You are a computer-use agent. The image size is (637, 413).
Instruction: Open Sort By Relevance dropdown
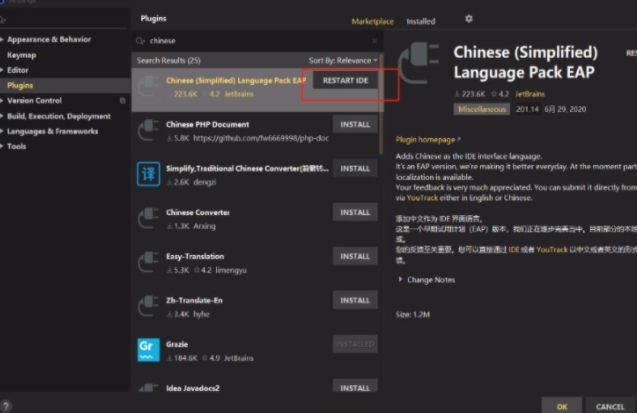click(x=343, y=61)
